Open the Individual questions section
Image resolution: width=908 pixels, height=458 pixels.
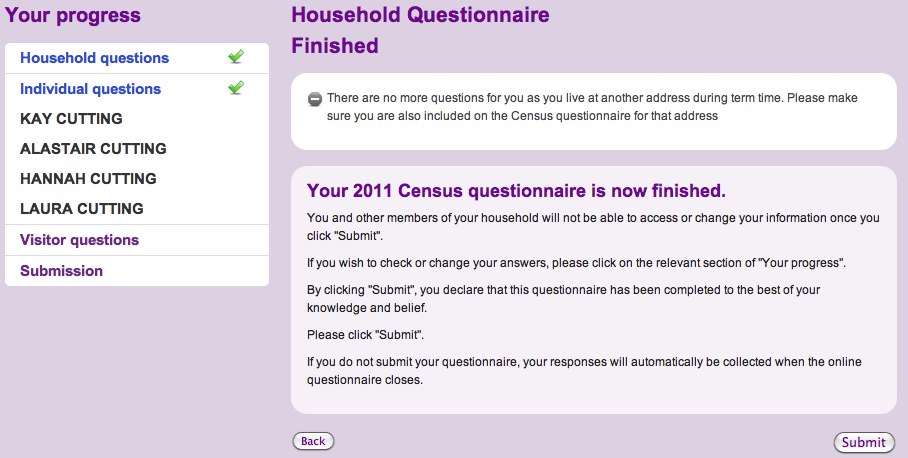click(x=90, y=89)
